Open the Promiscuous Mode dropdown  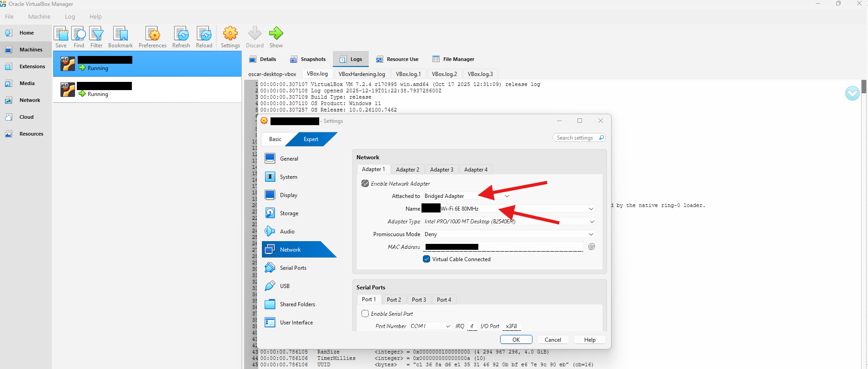509,234
